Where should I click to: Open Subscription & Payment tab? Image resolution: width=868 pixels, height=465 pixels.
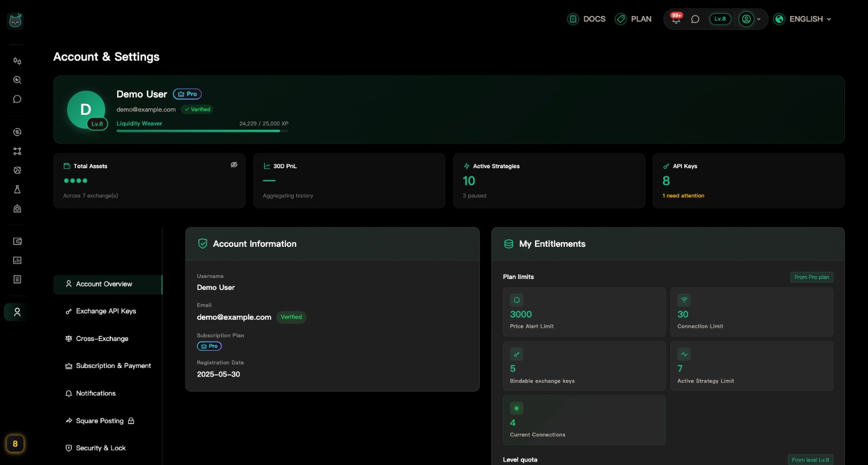click(x=108, y=366)
